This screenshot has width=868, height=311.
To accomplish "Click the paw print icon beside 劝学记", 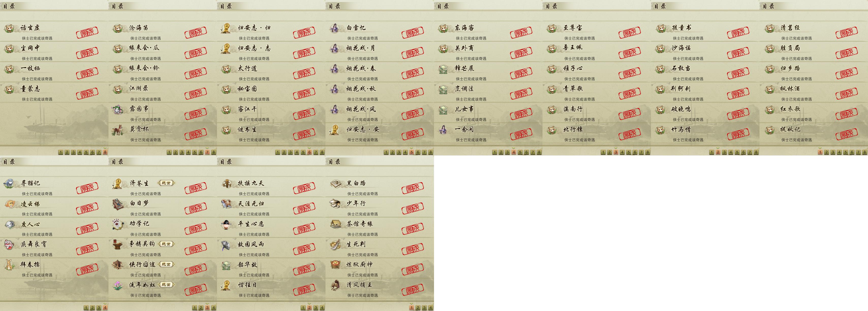I will [x=118, y=224].
